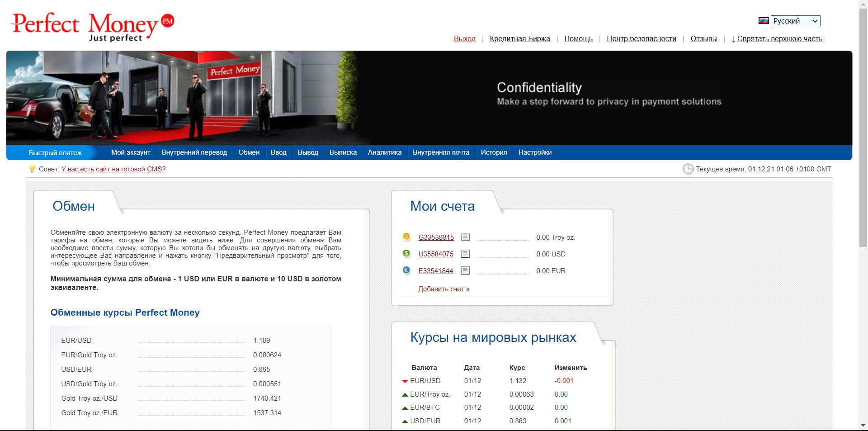
Task: Open the Помощь help link
Action: [578, 39]
